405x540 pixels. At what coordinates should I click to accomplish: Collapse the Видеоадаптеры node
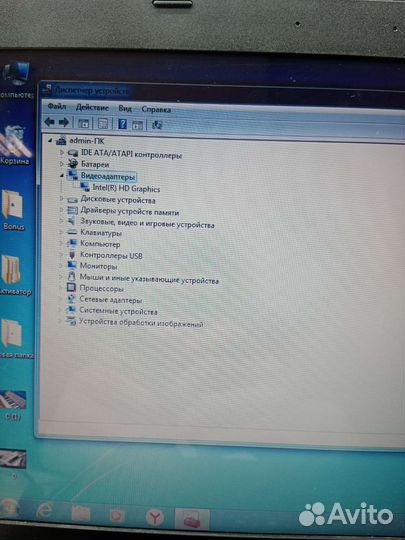click(x=62, y=175)
